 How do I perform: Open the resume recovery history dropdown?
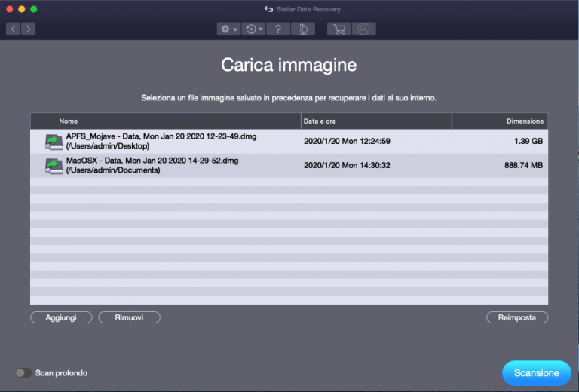[x=253, y=29]
